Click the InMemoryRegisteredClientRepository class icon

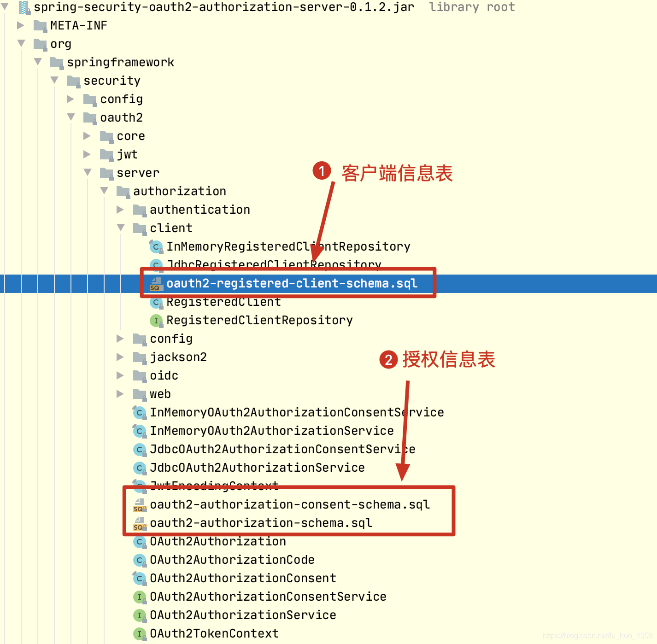[x=156, y=246]
